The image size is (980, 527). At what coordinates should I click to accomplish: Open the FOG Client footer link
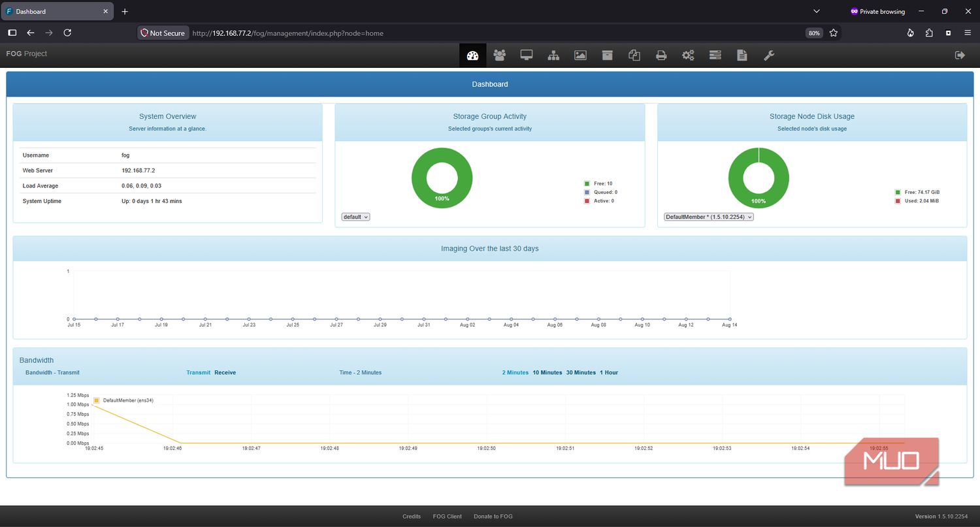(448, 517)
